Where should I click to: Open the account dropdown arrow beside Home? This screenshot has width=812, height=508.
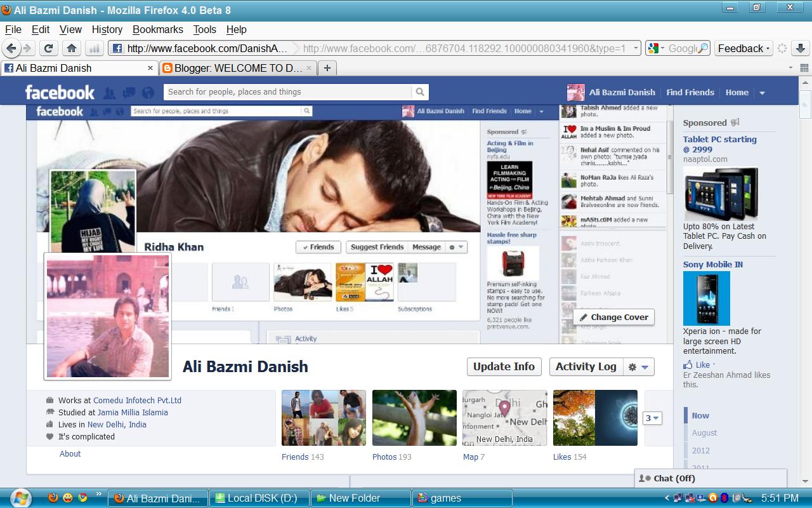762,93
